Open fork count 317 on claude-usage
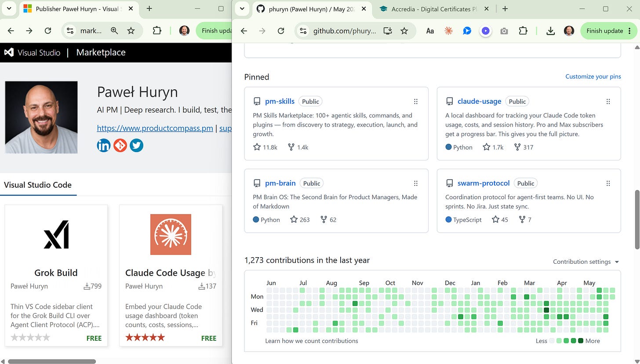Viewport: 640px width, 364px height. coord(524,147)
